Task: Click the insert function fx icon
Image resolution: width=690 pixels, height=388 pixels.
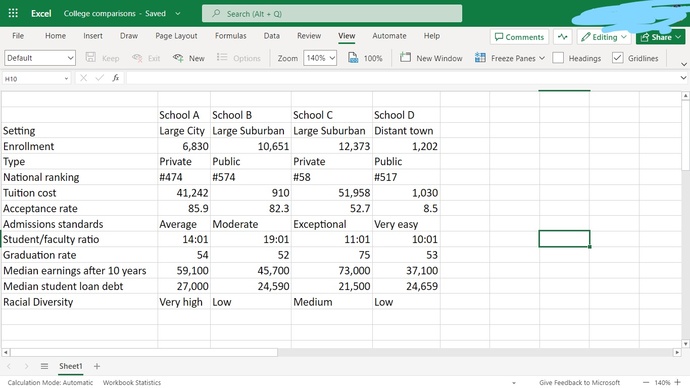Action: [116, 78]
